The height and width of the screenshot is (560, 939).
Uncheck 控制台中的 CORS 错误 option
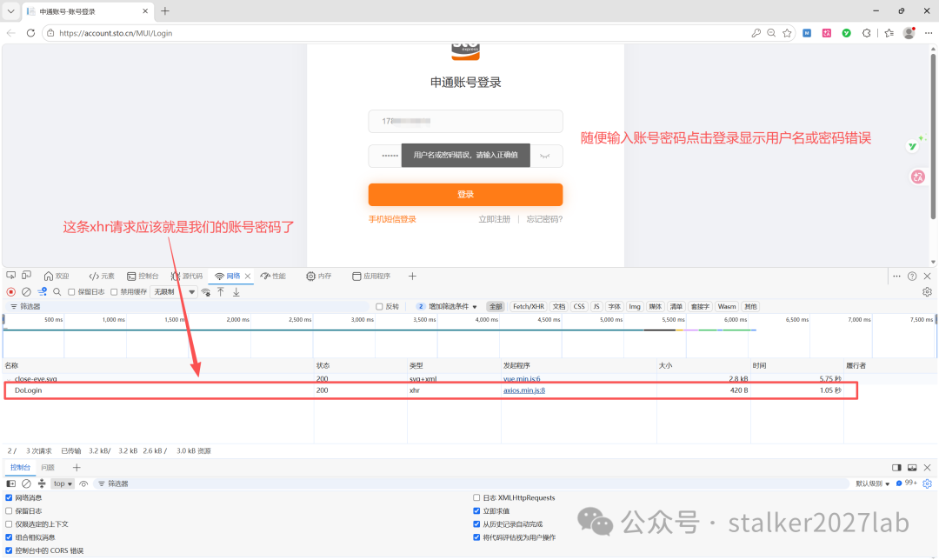(9, 550)
